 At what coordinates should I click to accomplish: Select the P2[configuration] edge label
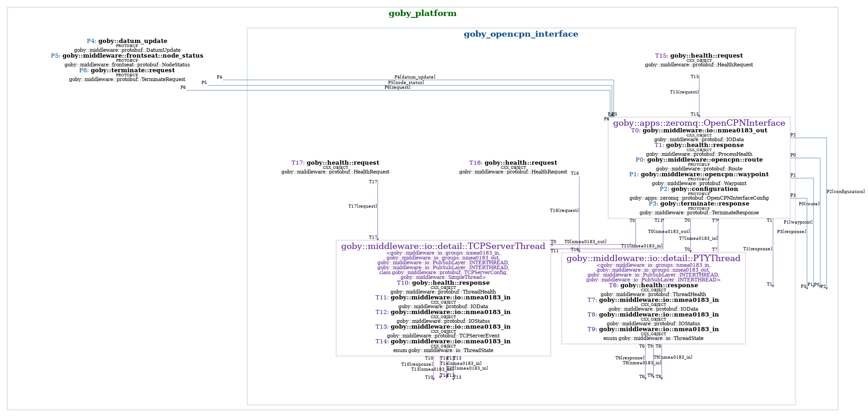click(846, 191)
